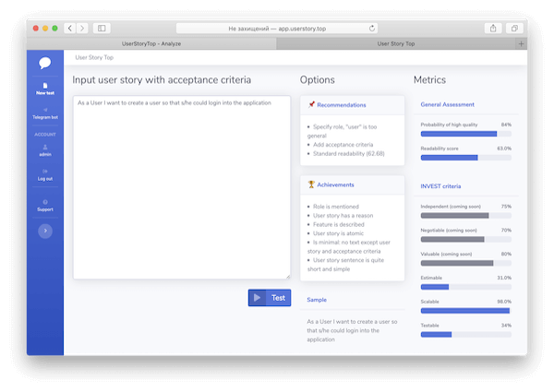This screenshot has width=554, height=392.
Task: Switch to the UserStoryTop - Analyze tab
Action: pos(152,43)
